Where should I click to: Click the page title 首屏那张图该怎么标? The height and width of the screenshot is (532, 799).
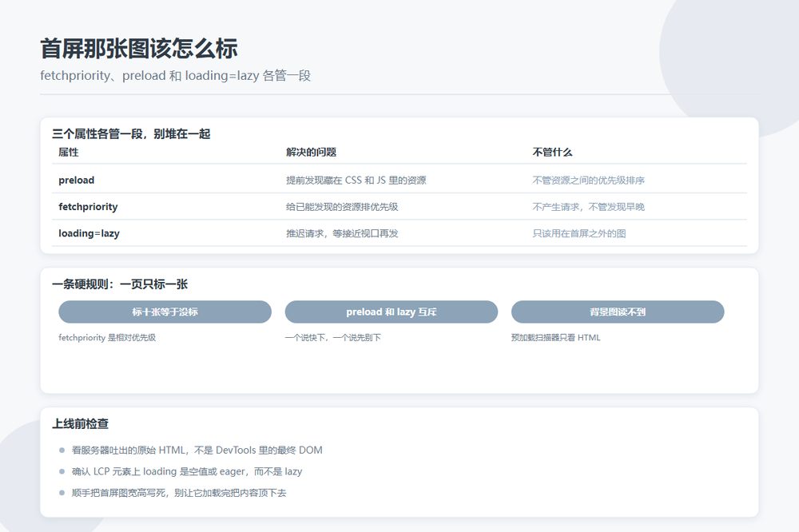(139, 49)
